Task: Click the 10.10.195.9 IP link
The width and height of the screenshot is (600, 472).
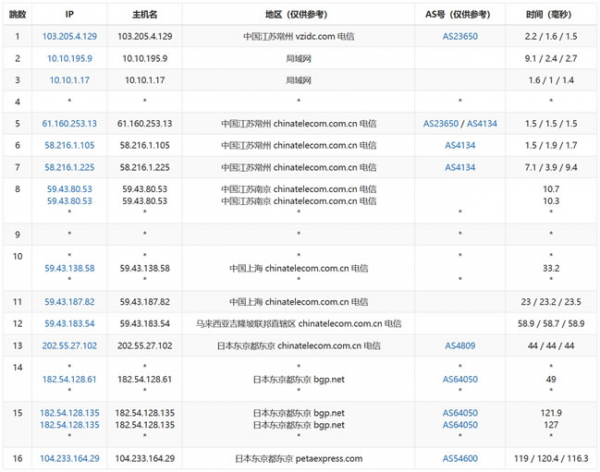Action: [69, 59]
